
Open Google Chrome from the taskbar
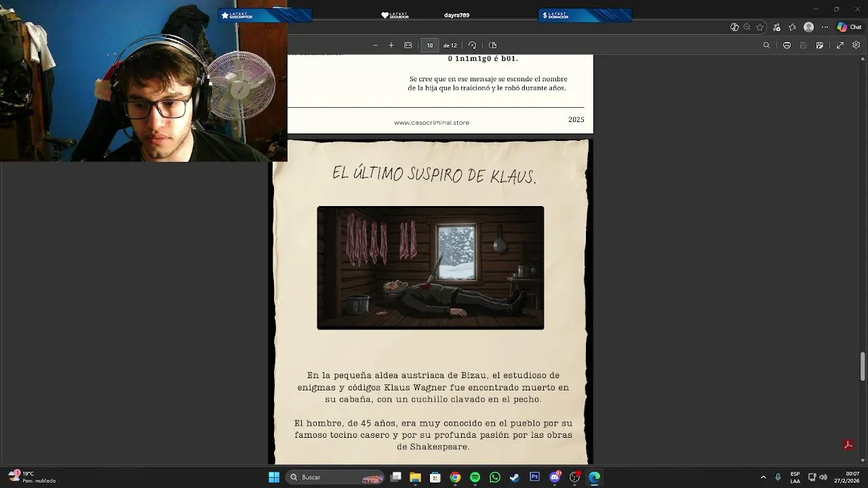tap(455, 477)
